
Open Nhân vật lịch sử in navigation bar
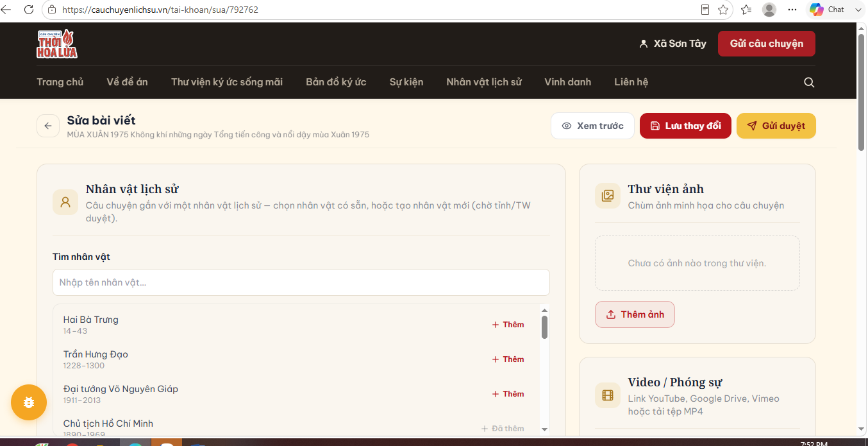pyautogui.click(x=484, y=82)
